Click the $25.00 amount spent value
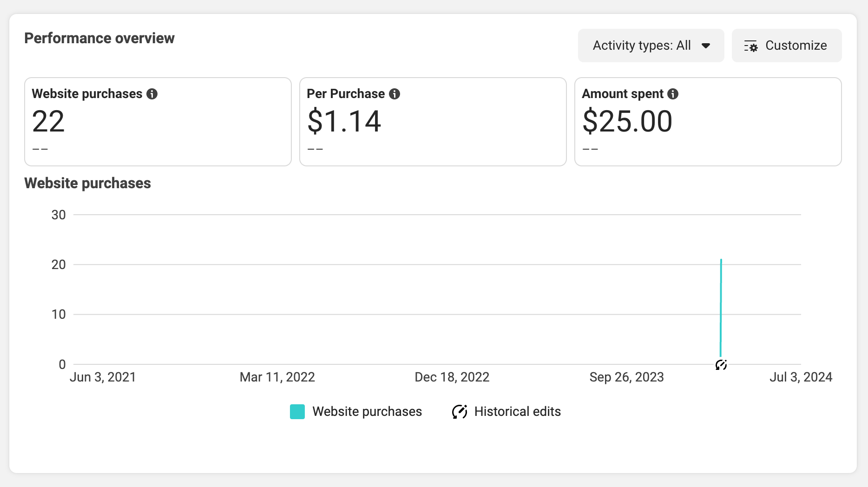This screenshot has height=487, width=868. pyautogui.click(x=627, y=122)
